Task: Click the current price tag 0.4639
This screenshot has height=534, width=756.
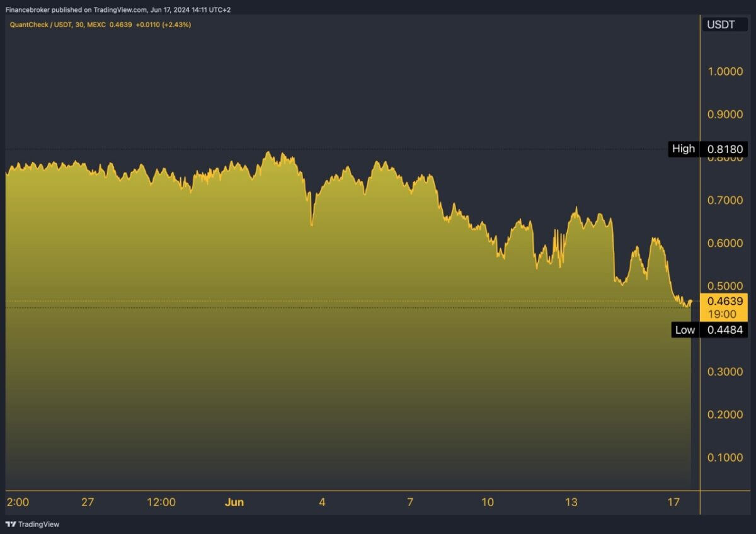Action: coord(725,302)
